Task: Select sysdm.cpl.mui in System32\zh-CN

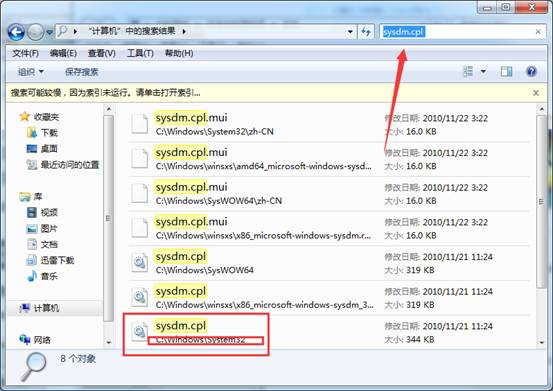Action: [329, 124]
